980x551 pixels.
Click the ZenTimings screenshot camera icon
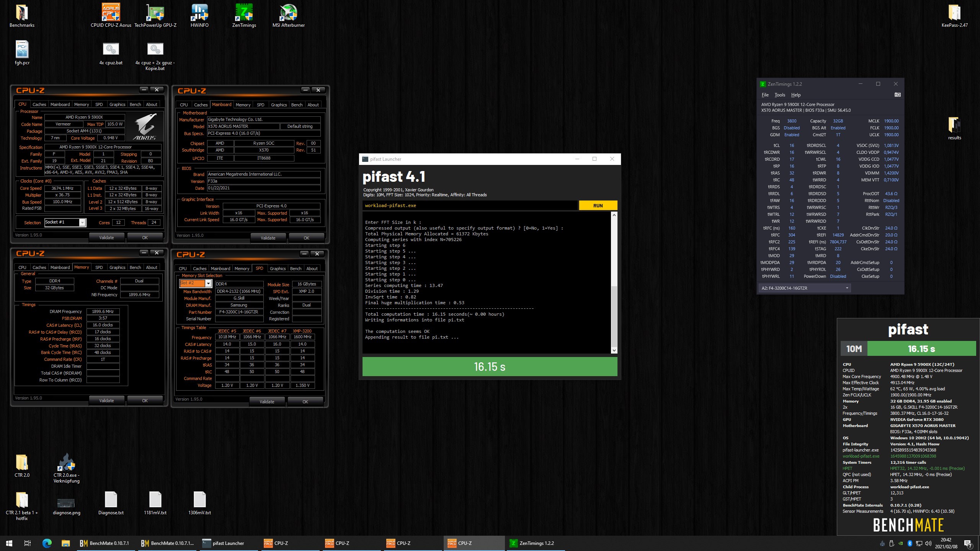pos(897,95)
